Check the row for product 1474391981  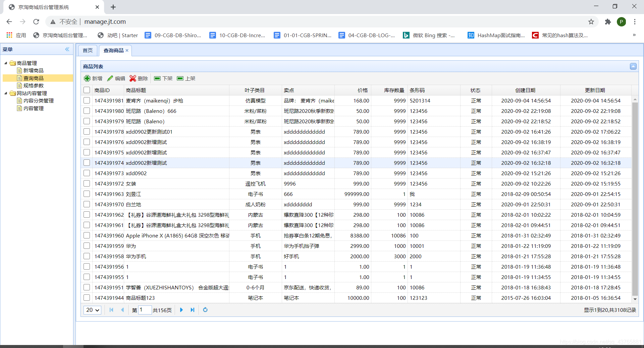[x=87, y=100]
